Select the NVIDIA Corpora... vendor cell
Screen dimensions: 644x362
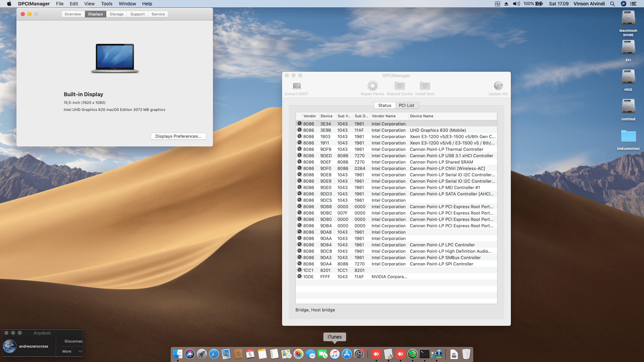tap(389, 277)
